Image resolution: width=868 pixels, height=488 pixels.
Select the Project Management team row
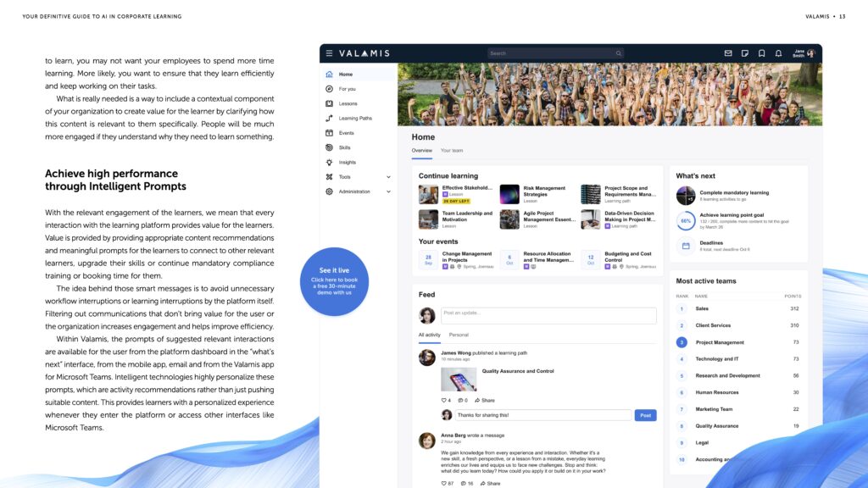click(738, 342)
